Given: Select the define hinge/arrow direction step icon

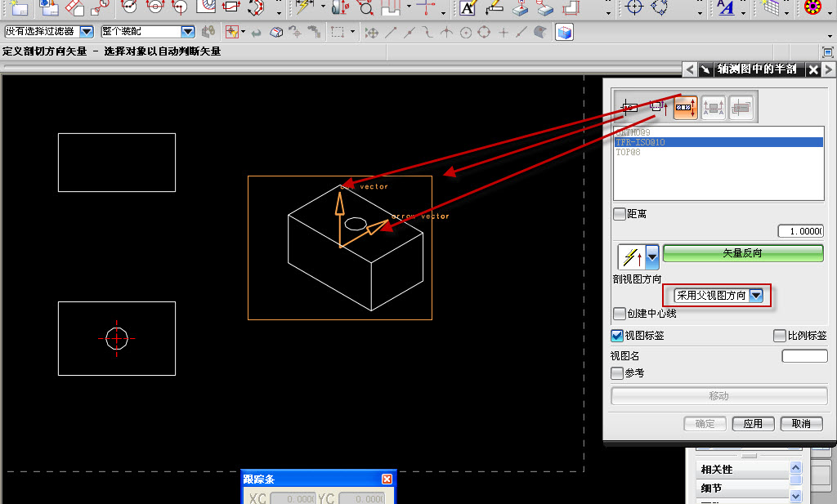Looking at the screenshot, I should tap(658, 107).
